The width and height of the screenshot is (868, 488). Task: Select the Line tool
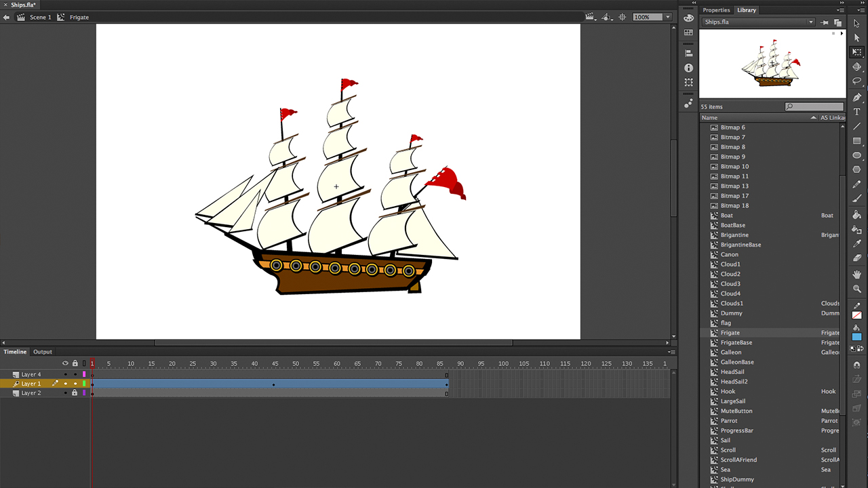pyautogui.click(x=857, y=126)
